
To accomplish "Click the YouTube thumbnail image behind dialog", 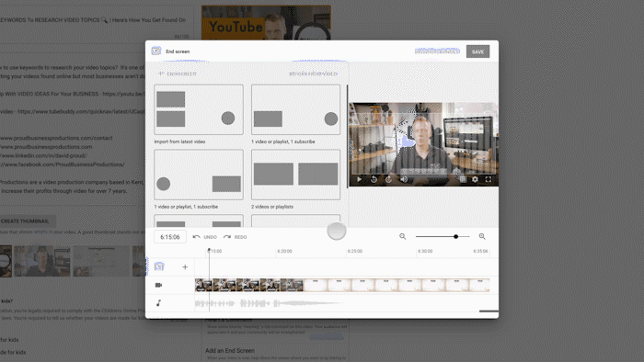I will coord(266,23).
